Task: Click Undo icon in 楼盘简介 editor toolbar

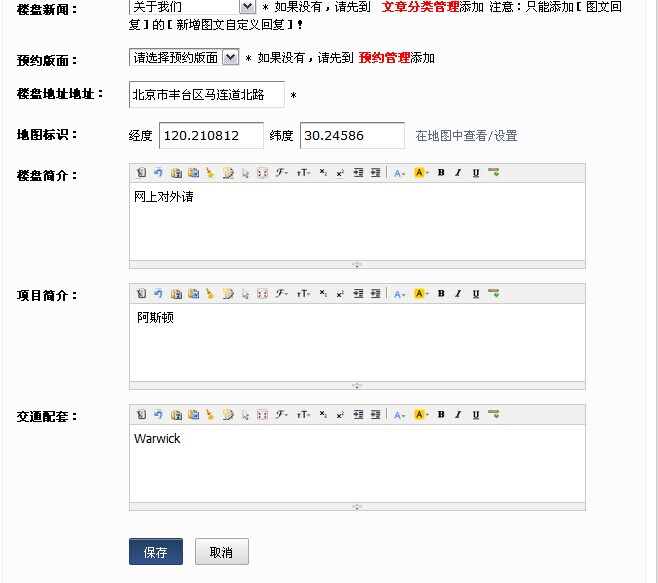Action: pos(158,173)
